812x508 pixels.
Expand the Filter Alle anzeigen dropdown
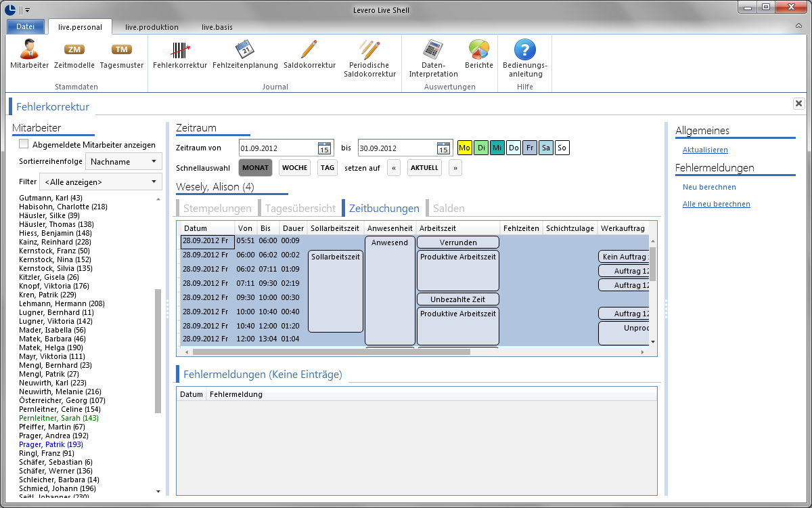point(101,182)
